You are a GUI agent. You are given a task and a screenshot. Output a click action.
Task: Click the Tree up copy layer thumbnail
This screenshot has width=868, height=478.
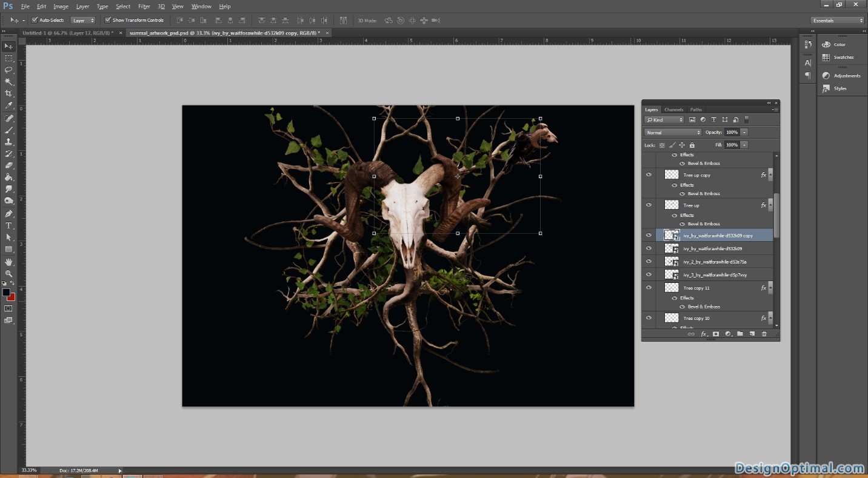click(672, 174)
